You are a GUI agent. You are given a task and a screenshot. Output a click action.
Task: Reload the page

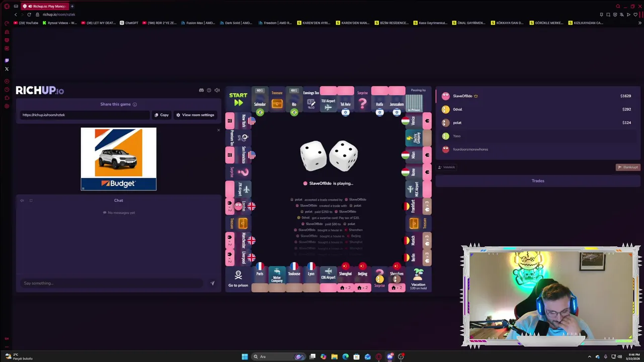(x=29, y=15)
